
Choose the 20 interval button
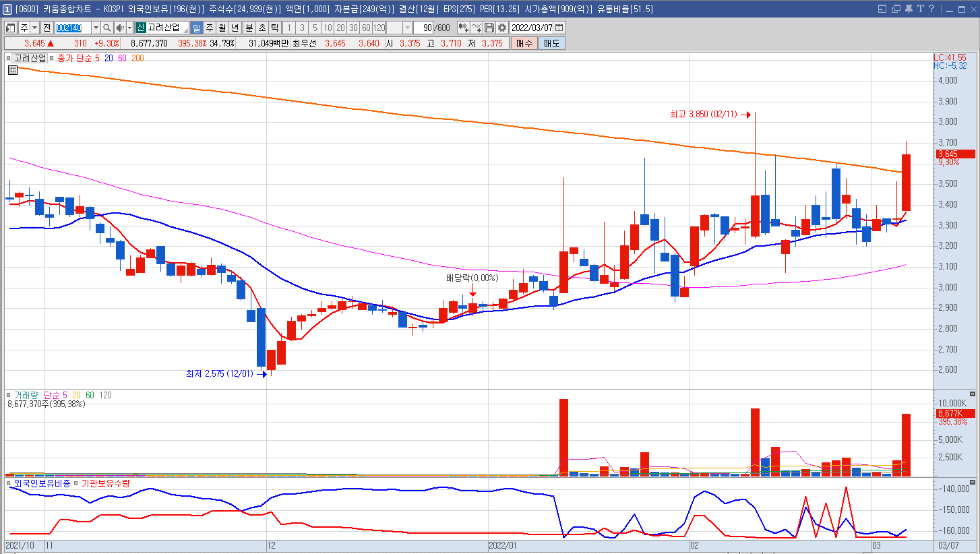[340, 28]
